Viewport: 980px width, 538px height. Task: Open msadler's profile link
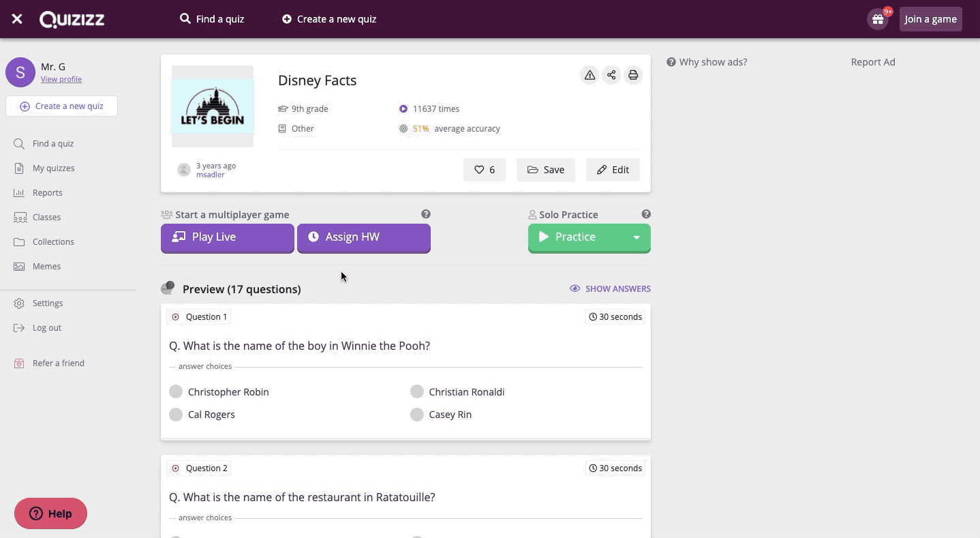[209, 174]
